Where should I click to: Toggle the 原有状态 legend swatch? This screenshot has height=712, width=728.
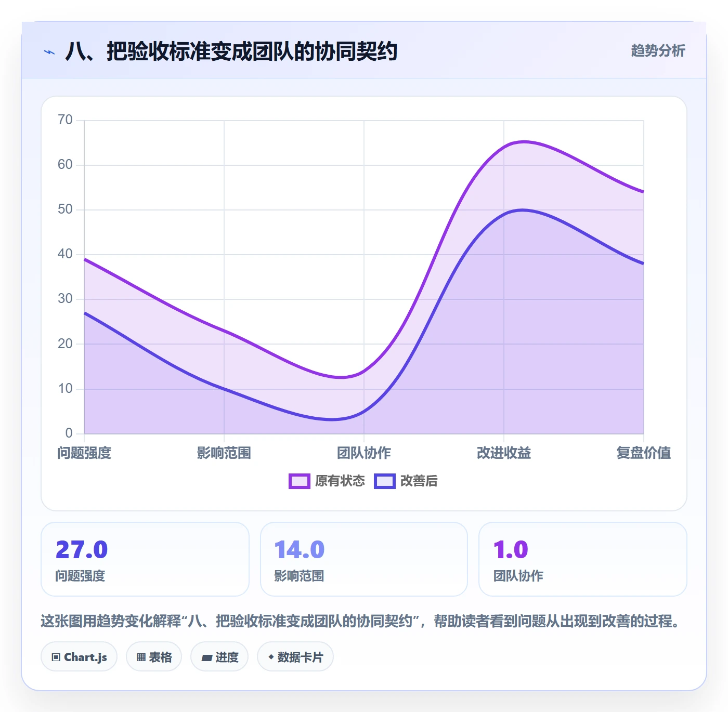pos(300,481)
